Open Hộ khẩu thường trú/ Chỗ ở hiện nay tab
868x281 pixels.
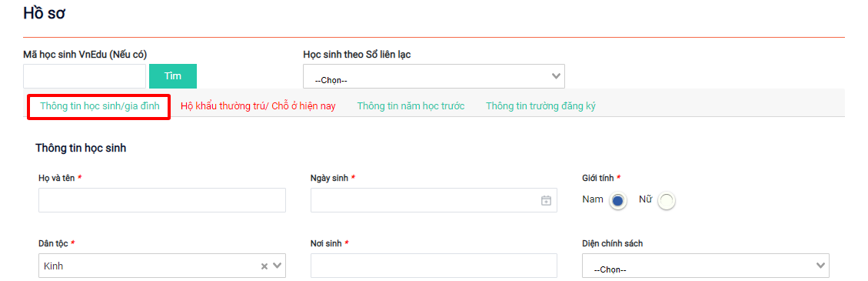(x=258, y=106)
